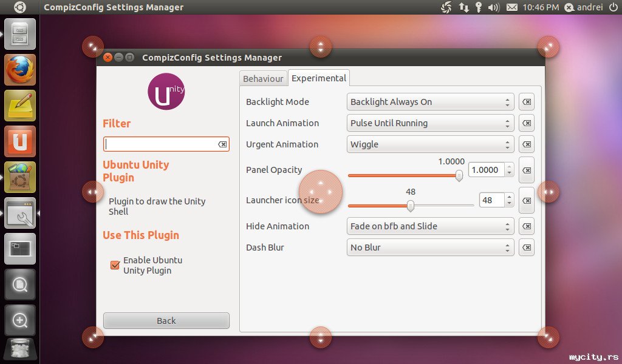Image resolution: width=622 pixels, height=364 pixels.
Task: Reset Launcher icon size icon
Action: (527, 200)
